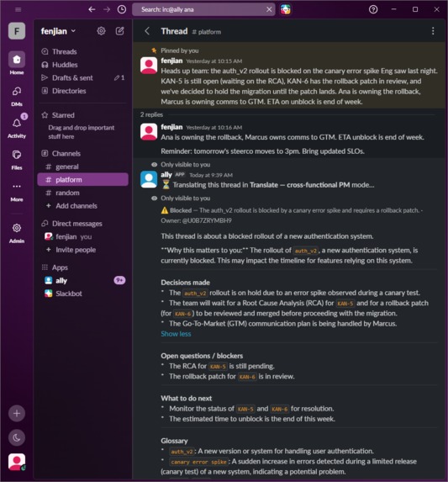Click the Decisions made heading text
448x482 pixels.
coord(186,282)
